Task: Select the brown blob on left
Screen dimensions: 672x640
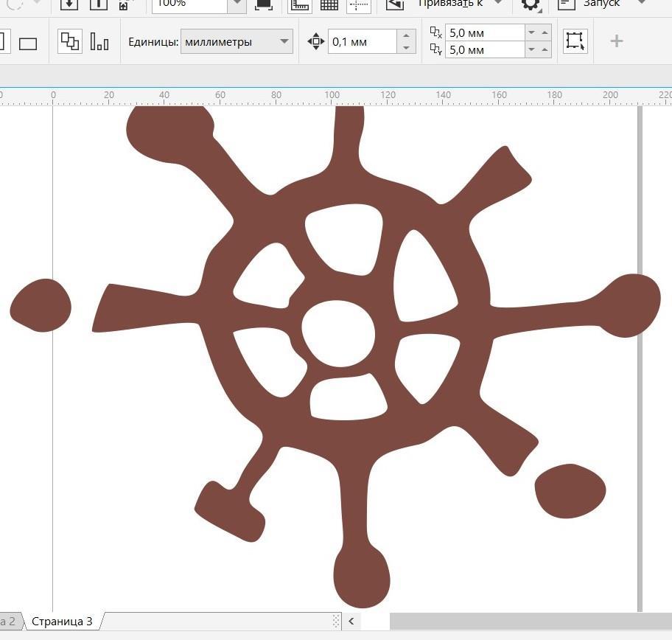Action: pyautogui.click(x=41, y=305)
